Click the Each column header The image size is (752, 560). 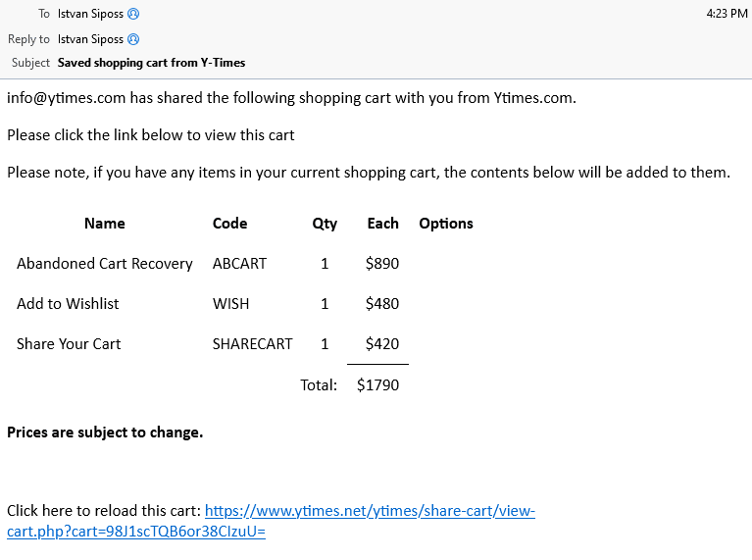point(382,224)
